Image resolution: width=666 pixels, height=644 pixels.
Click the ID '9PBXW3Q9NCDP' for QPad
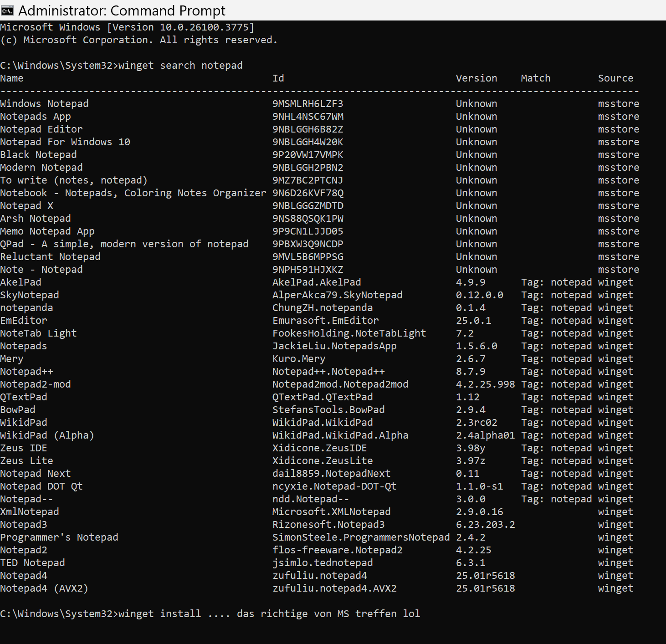click(x=308, y=244)
